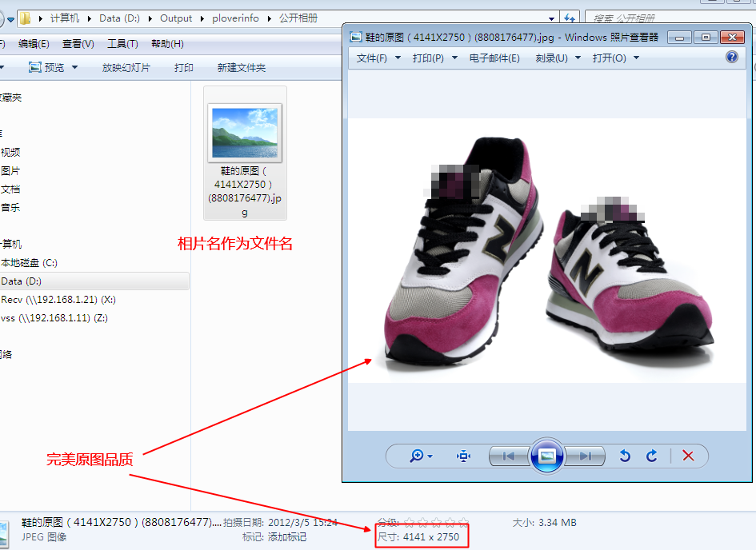Click 打印 in Explorer toolbar
This screenshot has height=550, width=756.
(x=184, y=67)
